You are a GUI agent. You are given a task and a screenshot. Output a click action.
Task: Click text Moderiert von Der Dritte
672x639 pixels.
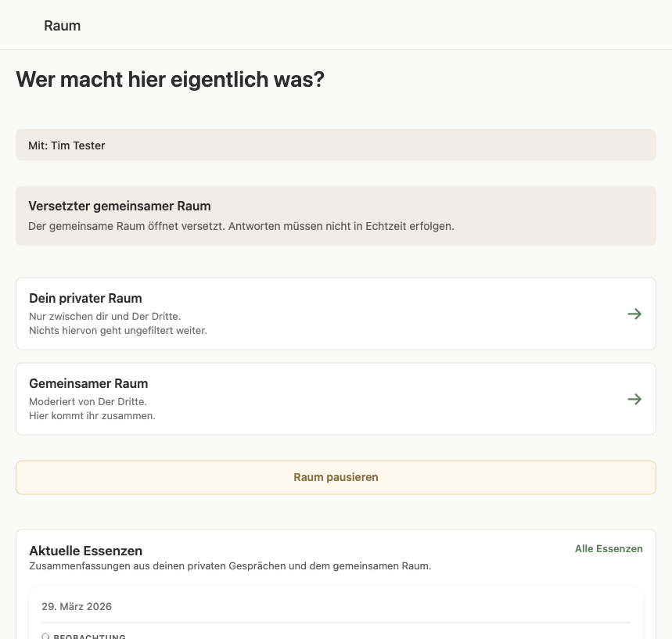88,401
